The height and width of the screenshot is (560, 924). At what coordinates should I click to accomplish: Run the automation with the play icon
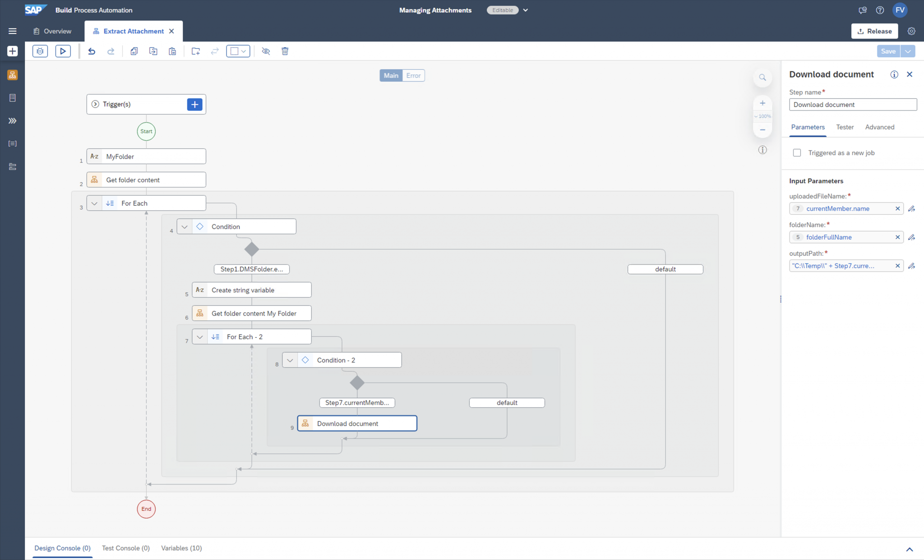point(63,51)
